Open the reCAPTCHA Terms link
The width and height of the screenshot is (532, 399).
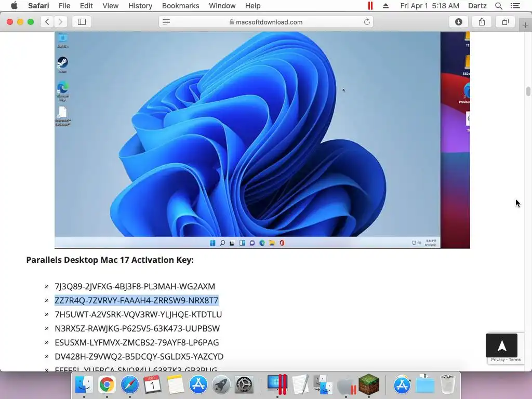click(x=515, y=360)
